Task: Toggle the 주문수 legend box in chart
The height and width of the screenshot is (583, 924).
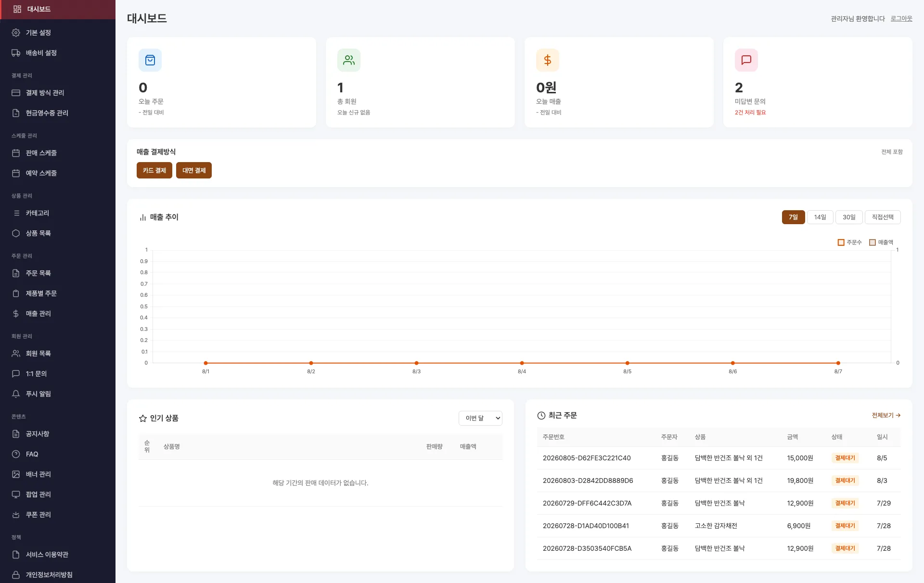Action: click(841, 242)
